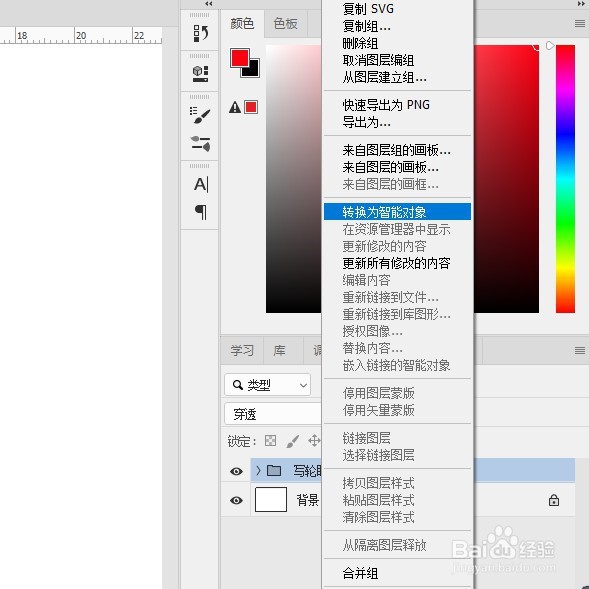This screenshot has width=589, height=589.
Task: Choose 复制 SVG from context menu
Action: click(x=397, y=9)
